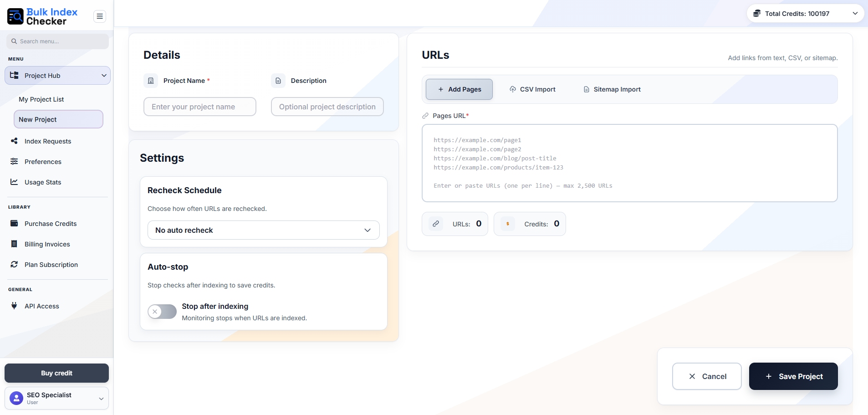Image resolution: width=868 pixels, height=415 pixels.
Task: Click the plus icon on Save Project
Action: coord(769,376)
